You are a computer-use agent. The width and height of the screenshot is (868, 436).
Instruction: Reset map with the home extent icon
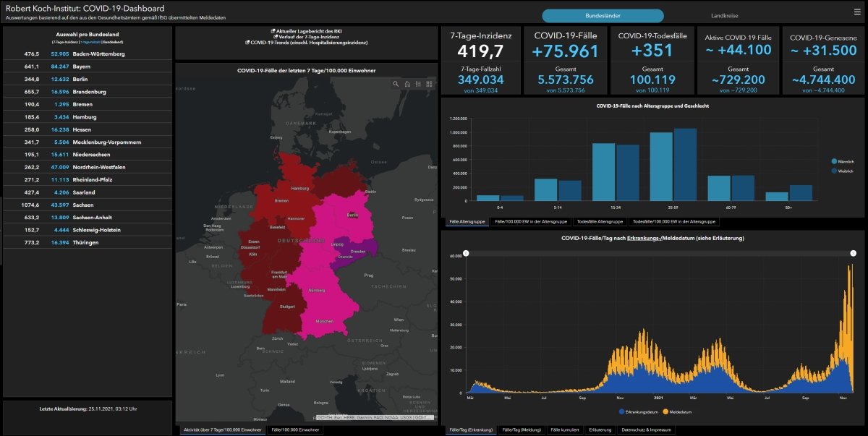[x=407, y=85]
